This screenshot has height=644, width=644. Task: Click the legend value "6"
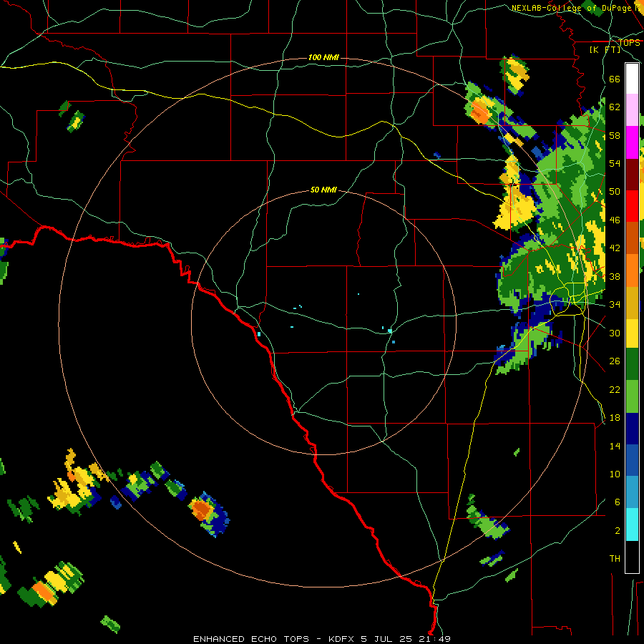(x=618, y=502)
